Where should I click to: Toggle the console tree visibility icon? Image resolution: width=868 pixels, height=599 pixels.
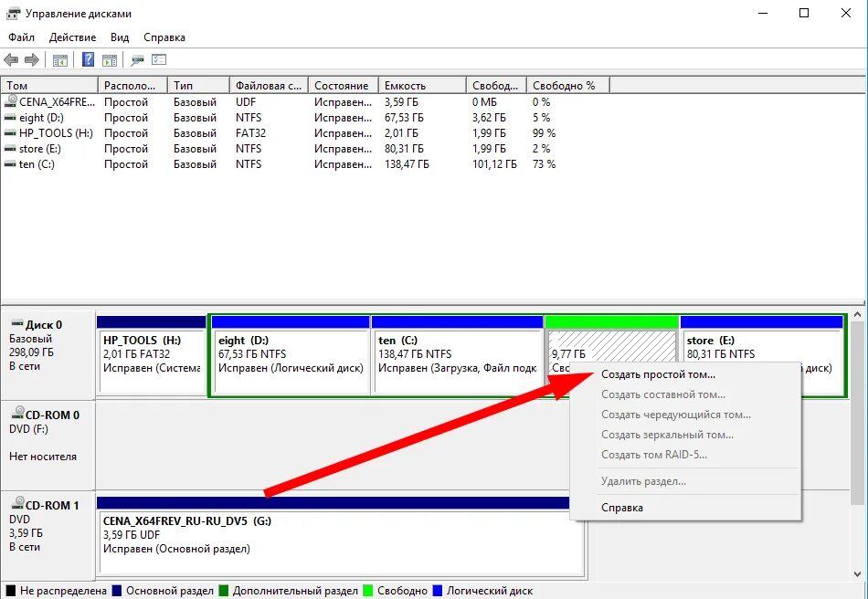pos(60,59)
